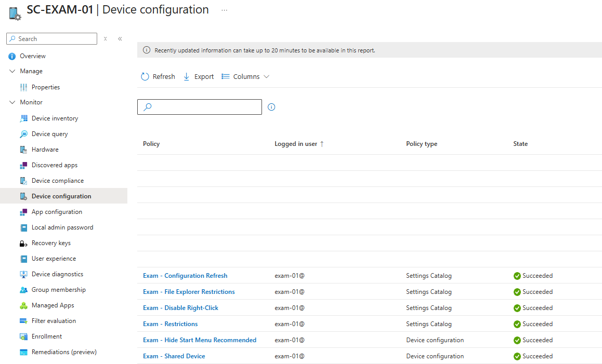Click Succeeded state in Configuration Refresh row
This screenshot has height=364, width=602.
538,276
